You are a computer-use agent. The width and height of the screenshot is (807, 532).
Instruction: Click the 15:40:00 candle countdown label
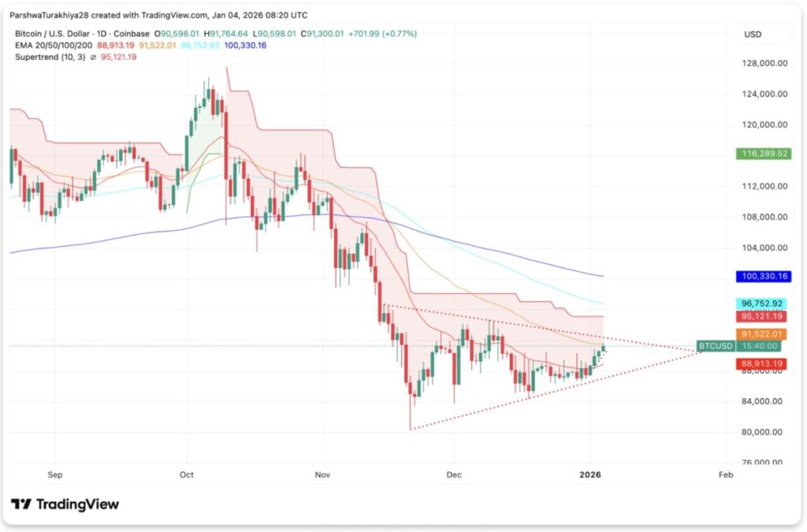[763, 346]
